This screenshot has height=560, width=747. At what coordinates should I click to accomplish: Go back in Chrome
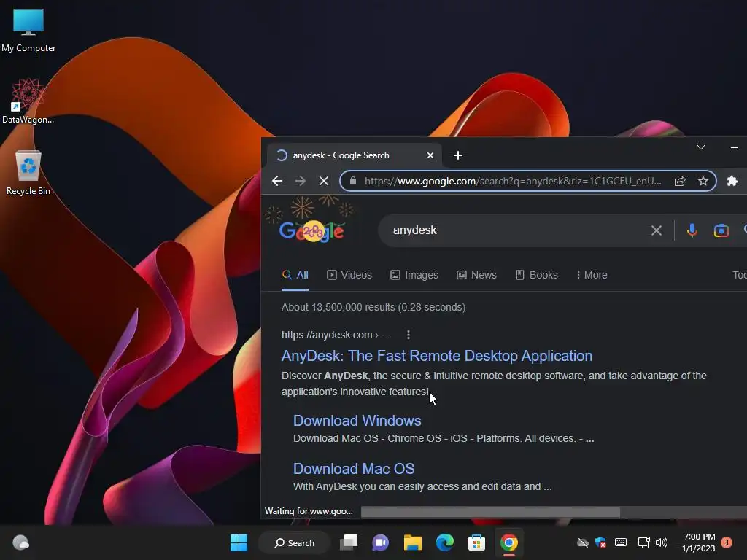[x=277, y=181]
